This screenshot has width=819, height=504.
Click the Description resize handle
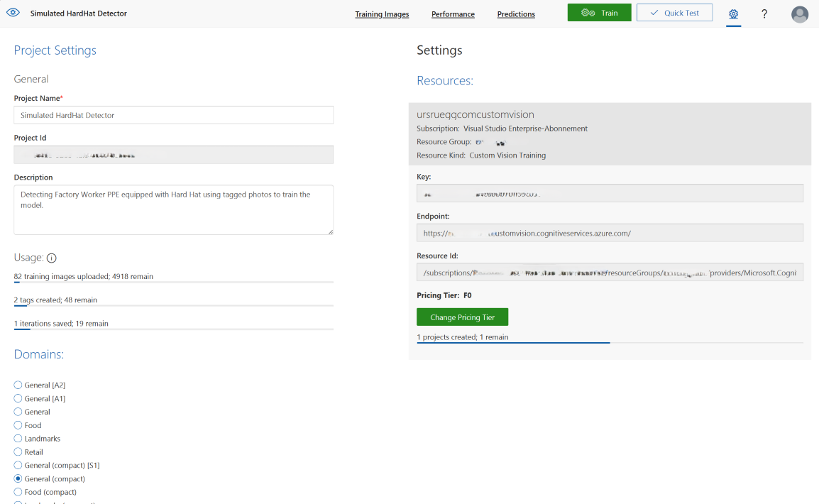click(330, 231)
